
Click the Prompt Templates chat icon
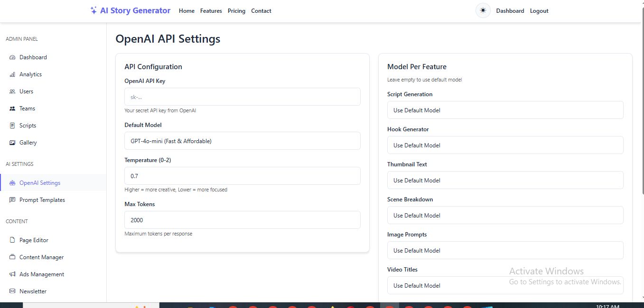tap(12, 200)
